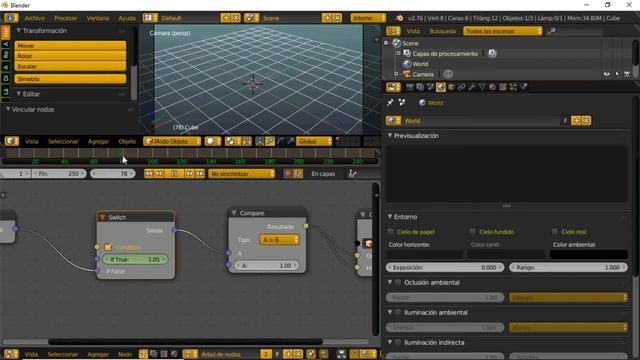Open the Render properties tab

click(410, 87)
